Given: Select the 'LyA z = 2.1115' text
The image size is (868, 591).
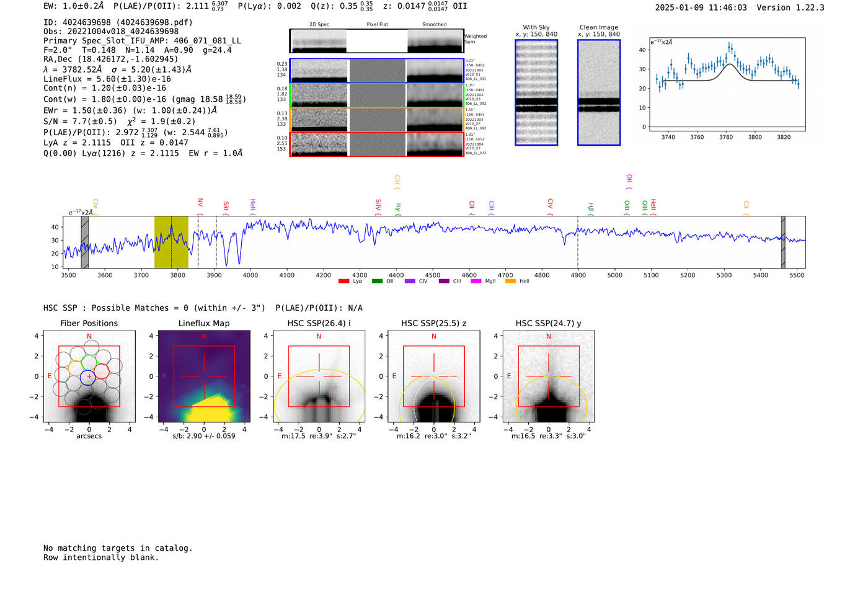Looking at the screenshot, I should [77, 143].
